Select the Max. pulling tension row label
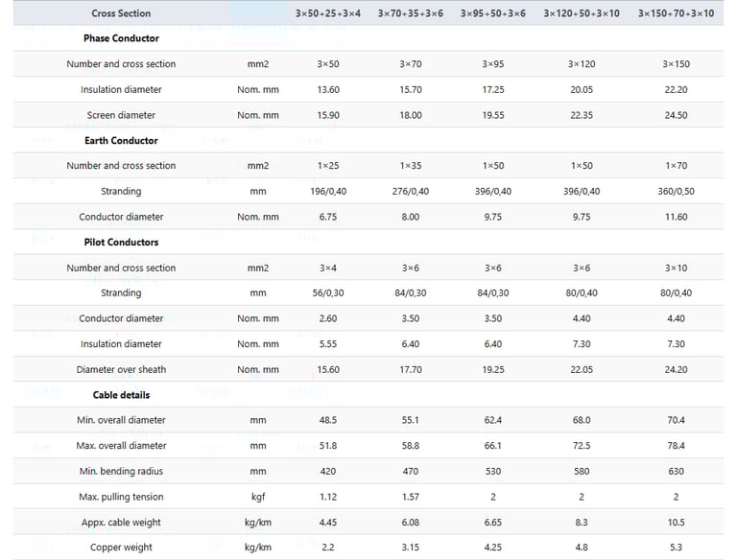 [x=121, y=497]
